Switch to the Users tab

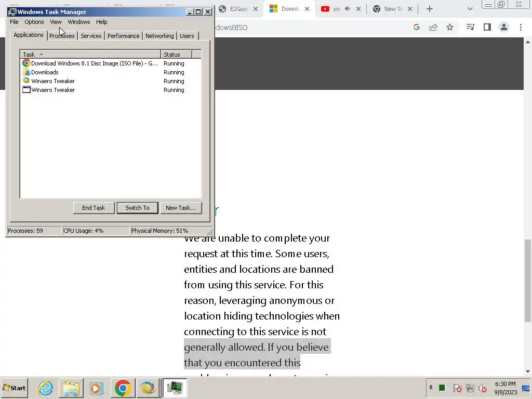[187, 36]
